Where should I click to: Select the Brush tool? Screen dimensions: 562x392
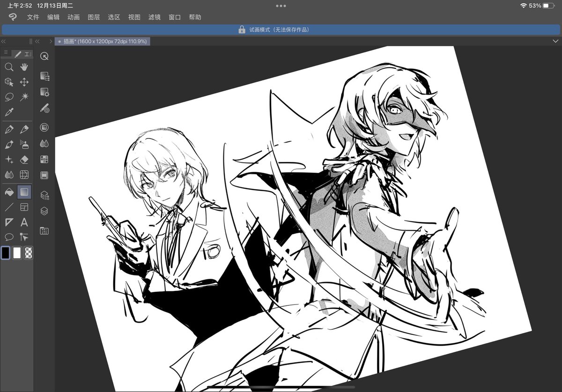coord(9,145)
